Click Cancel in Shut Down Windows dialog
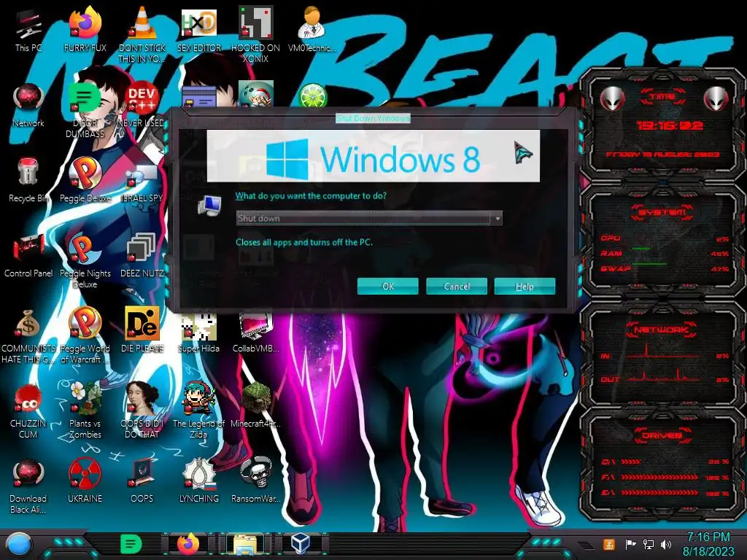The image size is (747, 560). click(x=457, y=286)
